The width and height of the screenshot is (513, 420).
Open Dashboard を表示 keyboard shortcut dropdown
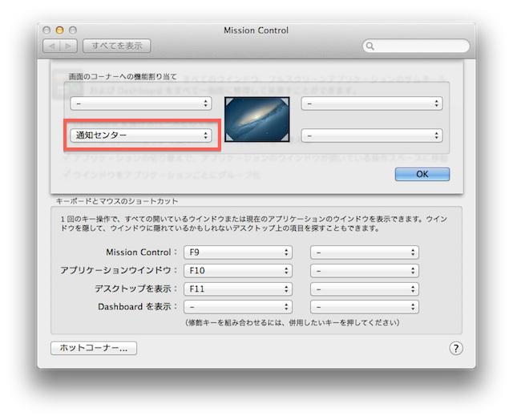(238, 307)
